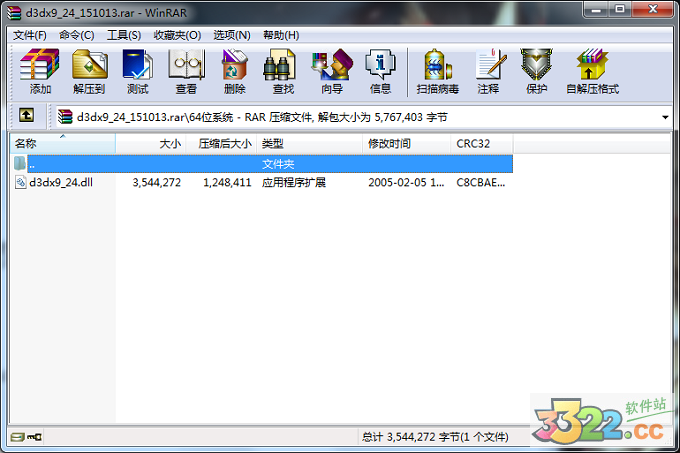The image size is (680, 453).
Task: Sort by 名称 column header
Action: 63,143
